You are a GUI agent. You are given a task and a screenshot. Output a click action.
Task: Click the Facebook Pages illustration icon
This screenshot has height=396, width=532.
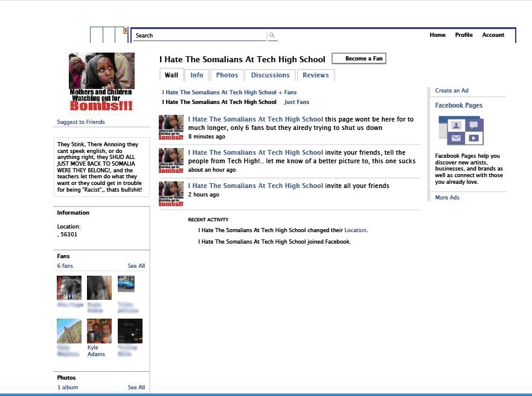coord(461,131)
